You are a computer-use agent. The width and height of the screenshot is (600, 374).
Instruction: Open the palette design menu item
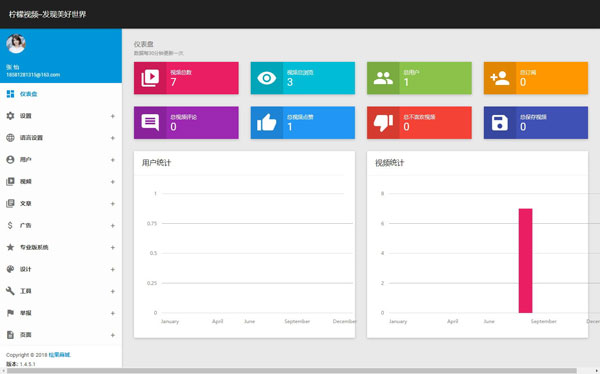pyautogui.click(x=61, y=269)
